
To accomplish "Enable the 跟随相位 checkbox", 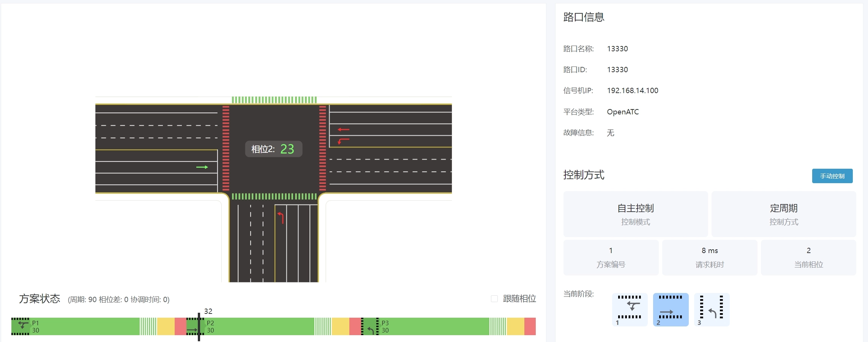I will tap(494, 299).
